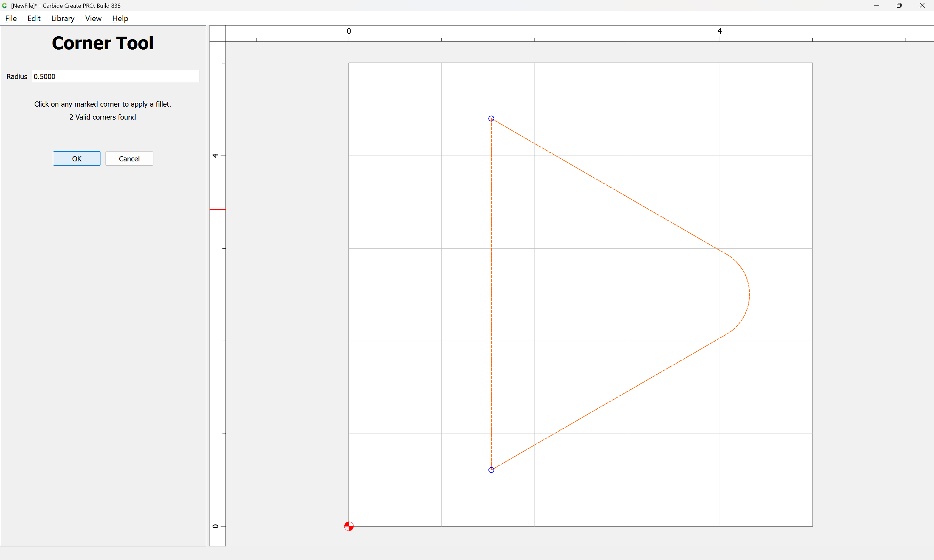
Task: Open the Edit menu
Action: (x=34, y=18)
